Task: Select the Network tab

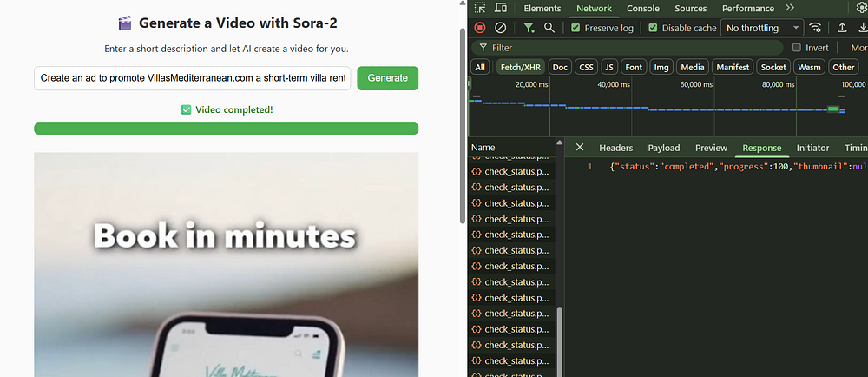Action: (594, 9)
